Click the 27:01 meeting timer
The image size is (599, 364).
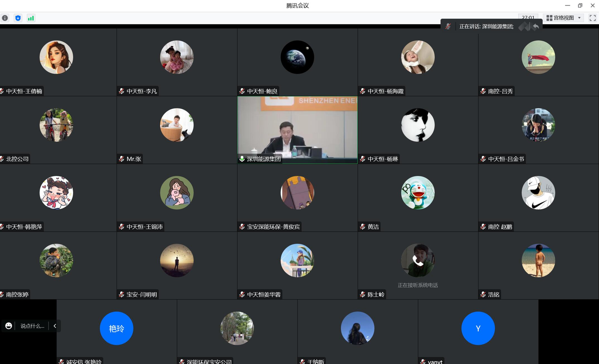pyautogui.click(x=528, y=17)
